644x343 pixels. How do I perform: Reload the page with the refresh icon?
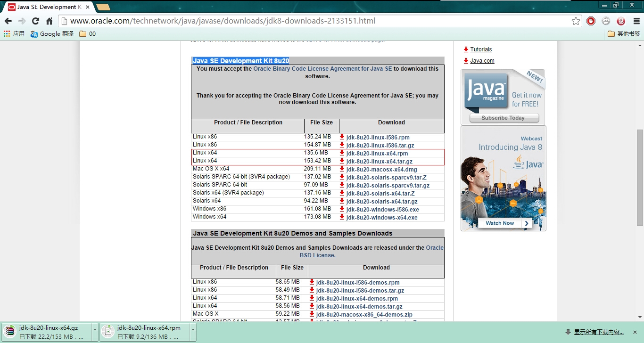[x=36, y=21]
